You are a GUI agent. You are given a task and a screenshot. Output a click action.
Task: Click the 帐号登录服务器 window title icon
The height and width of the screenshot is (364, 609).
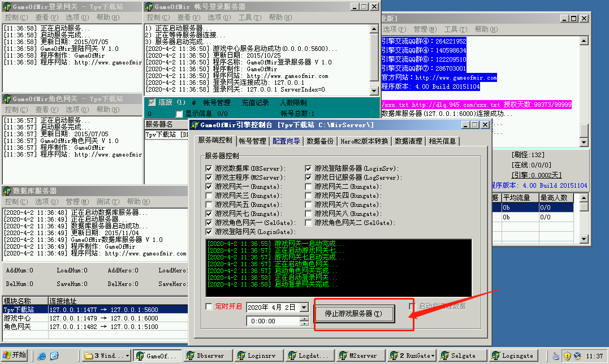(149, 7)
